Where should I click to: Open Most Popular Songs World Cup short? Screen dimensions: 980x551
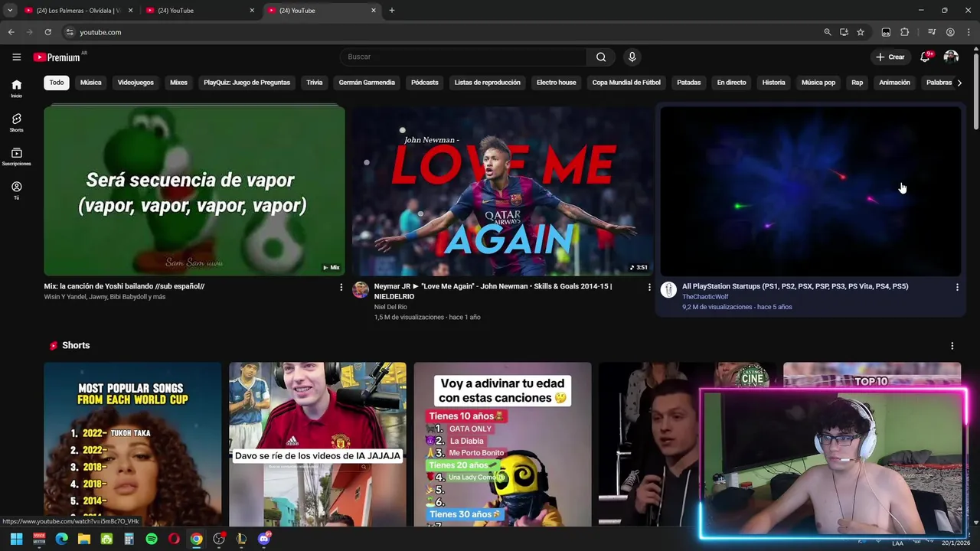coord(132,445)
